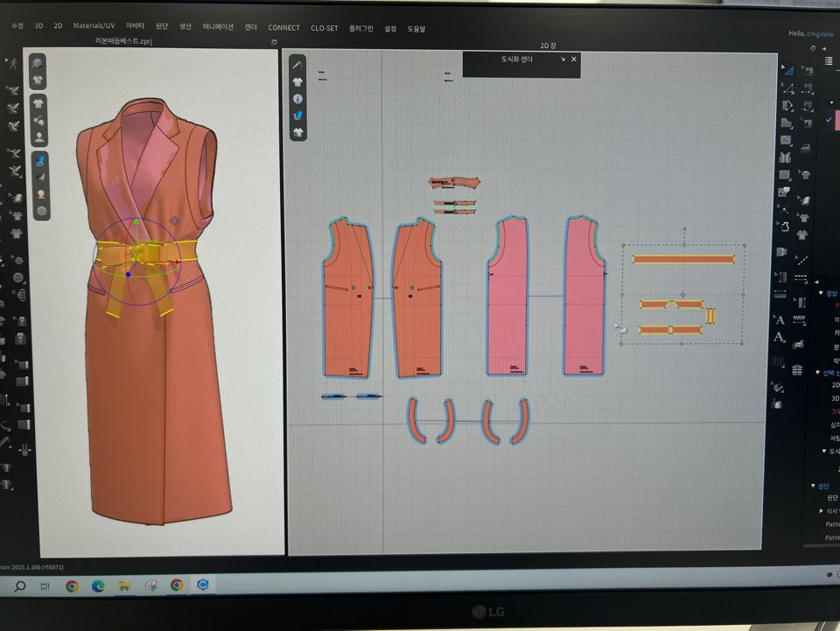This screenshot has width=840, height=631.
Task: Click the crkginew username link
Action: click(x=823, y=32)
